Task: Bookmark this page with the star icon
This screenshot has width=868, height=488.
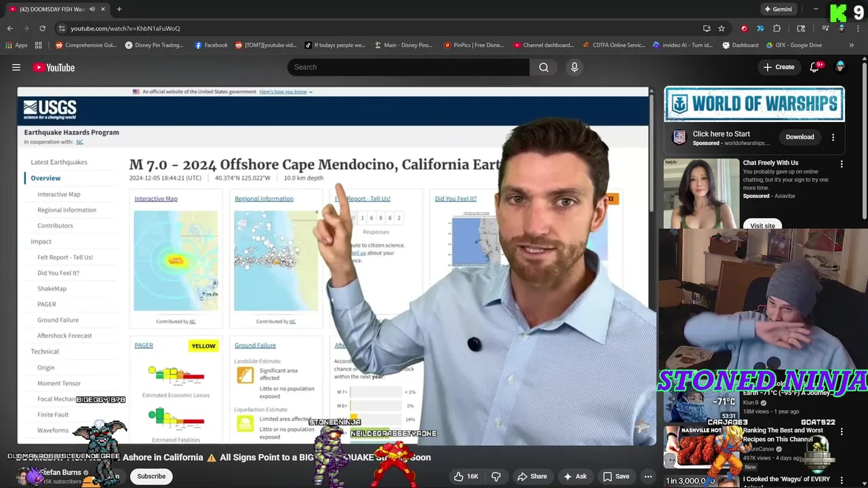Action: pos(722,28)
